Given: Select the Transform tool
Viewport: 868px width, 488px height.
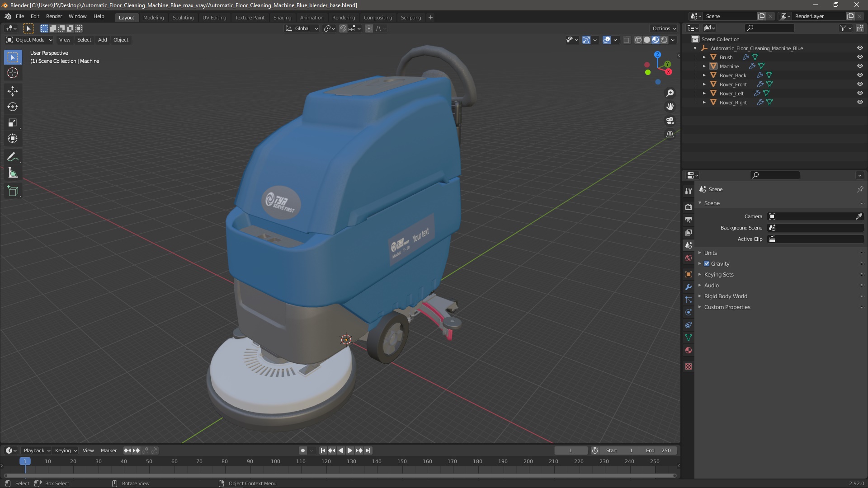Looking at the screenshot, I should pos(13,139).
